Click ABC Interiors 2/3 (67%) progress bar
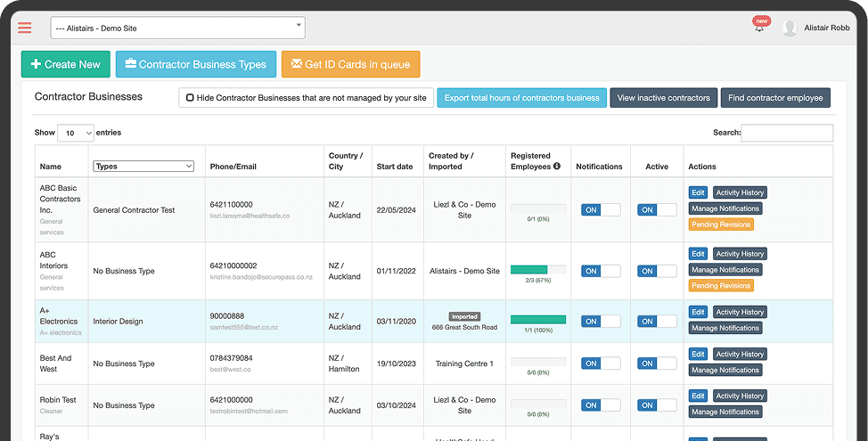Screen dimensions: 868x441 click(x=538, y=270)
